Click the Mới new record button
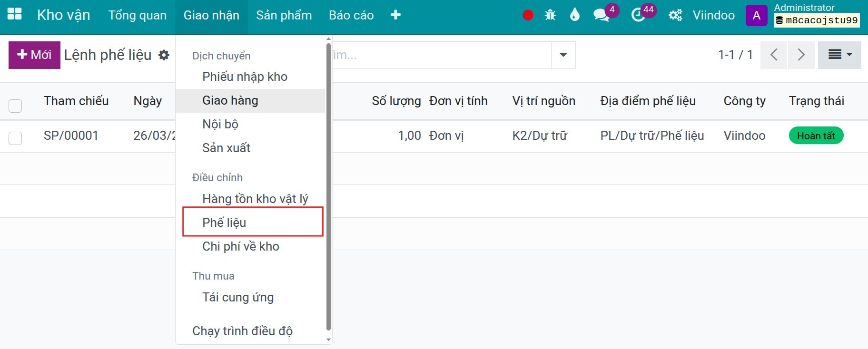Image resolution: width=868 pixels, height=349 pixels. coord(34,55)
